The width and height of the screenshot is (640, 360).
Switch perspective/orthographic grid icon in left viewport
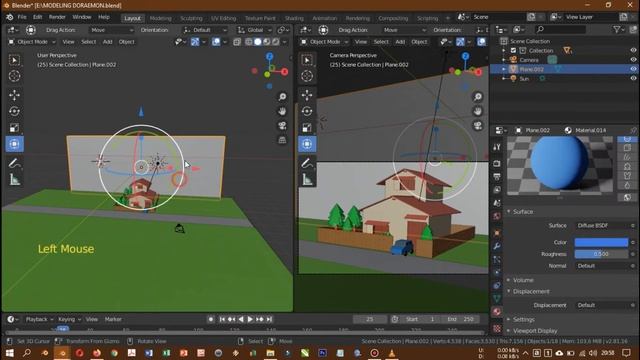[x=282, y=140]
